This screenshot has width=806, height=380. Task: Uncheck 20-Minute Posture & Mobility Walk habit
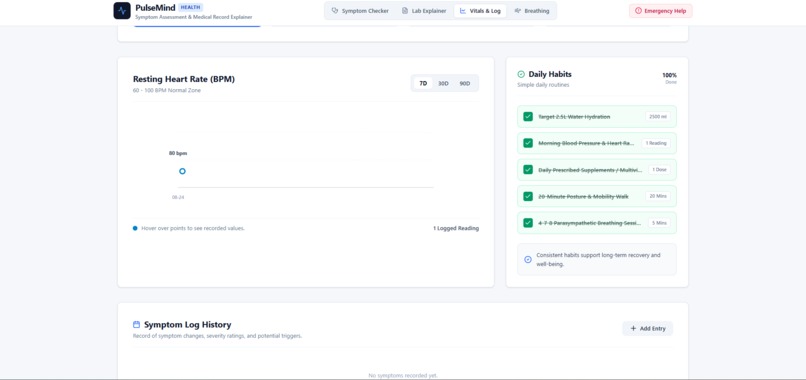pos(528,196)
